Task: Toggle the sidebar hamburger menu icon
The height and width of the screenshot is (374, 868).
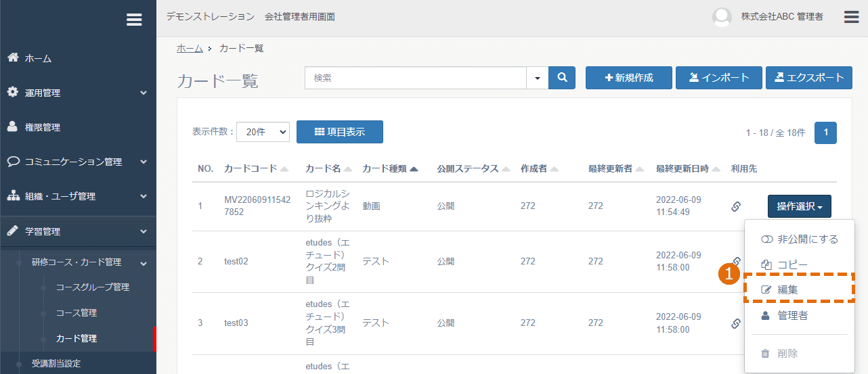Action: click(x=134, y=20)
